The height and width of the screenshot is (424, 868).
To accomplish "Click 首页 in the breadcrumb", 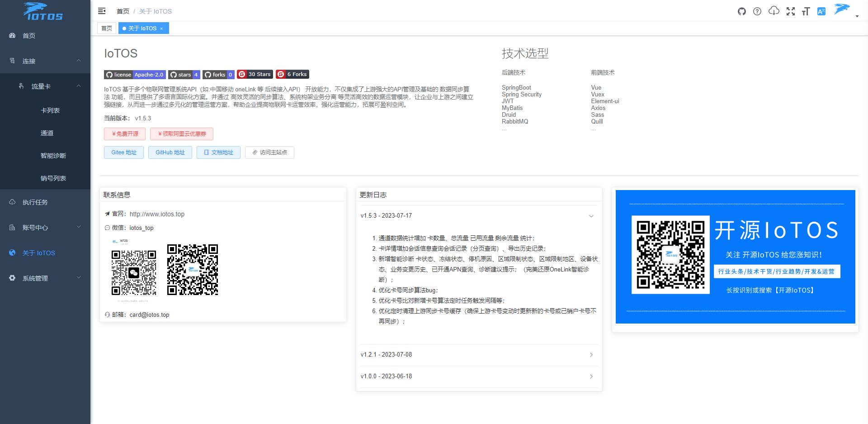I will click(x=123, y=11).
